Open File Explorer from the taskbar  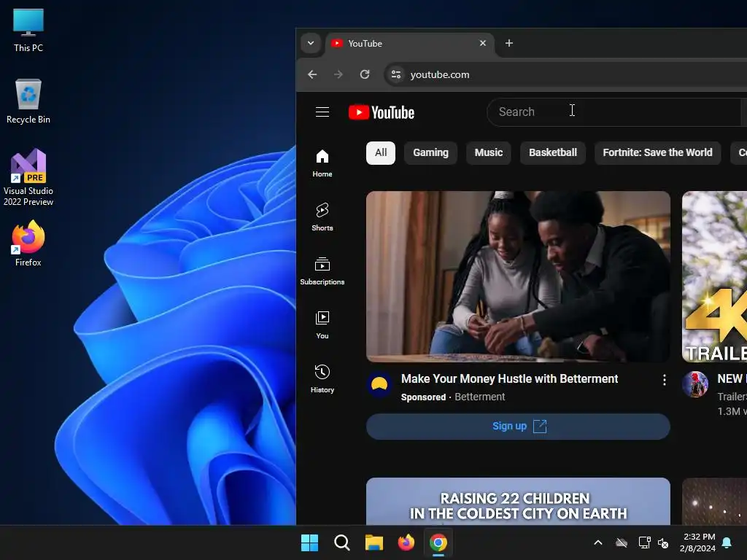374,542
